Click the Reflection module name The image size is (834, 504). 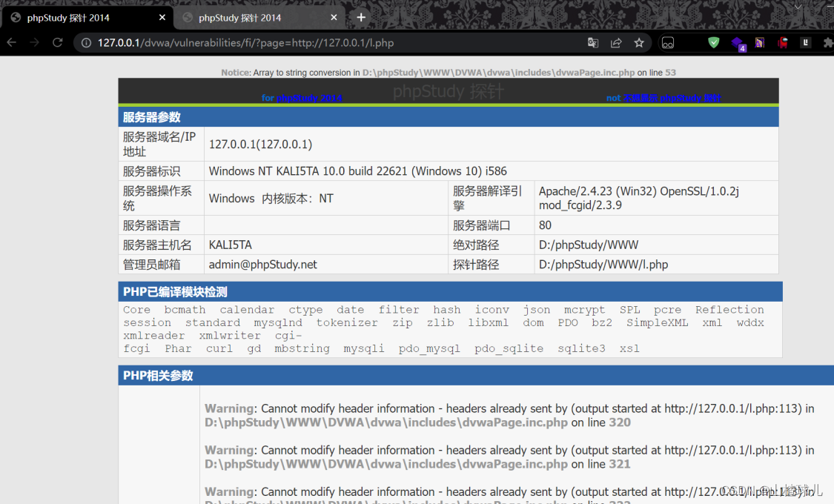pyautogui.click(x=729, y=310)
